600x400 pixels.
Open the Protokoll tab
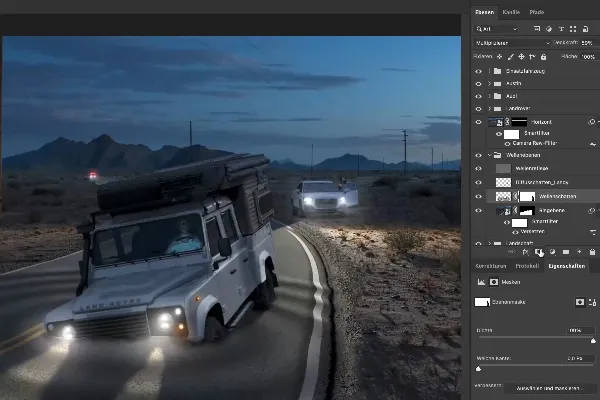527,266
